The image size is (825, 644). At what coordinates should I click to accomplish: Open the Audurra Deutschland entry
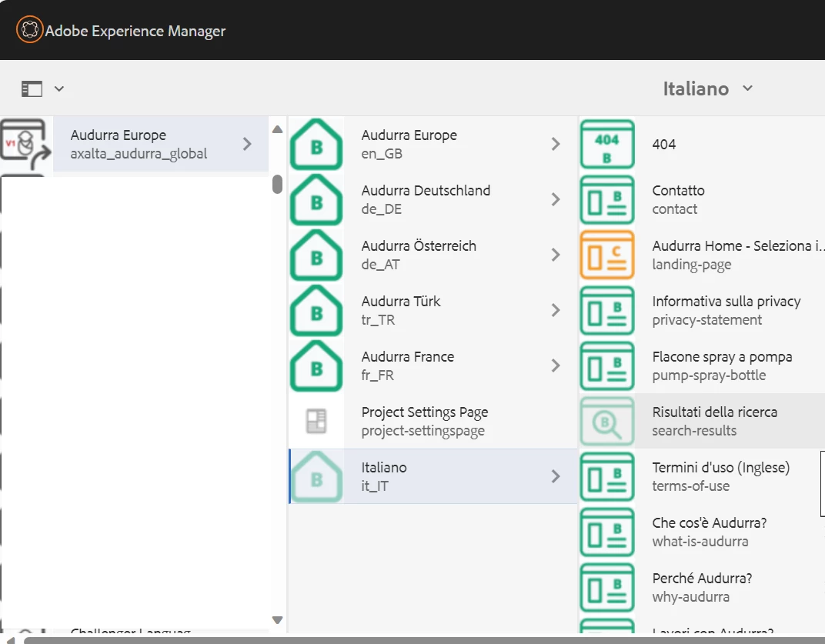pyautogui.click(x=433, y=199)
